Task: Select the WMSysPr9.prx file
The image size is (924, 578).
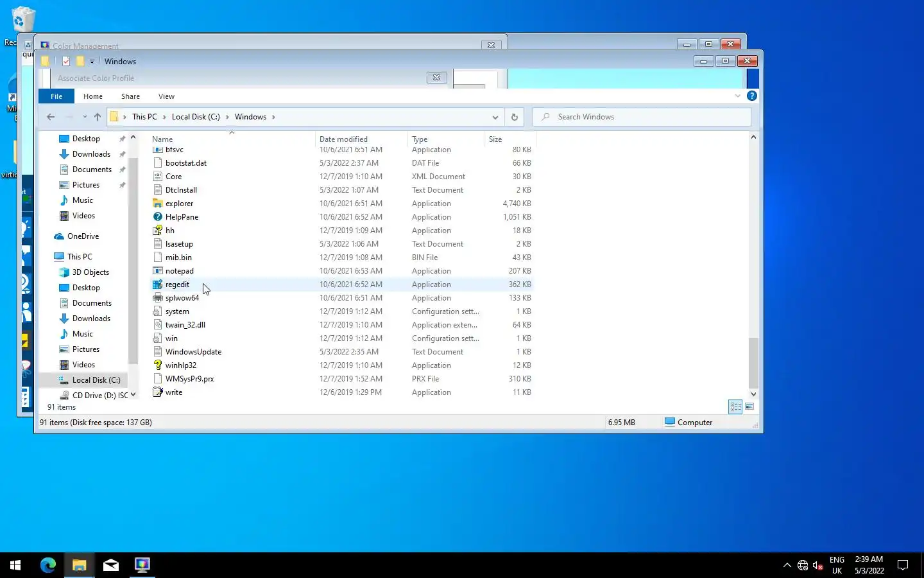Action: pos(189,379)
